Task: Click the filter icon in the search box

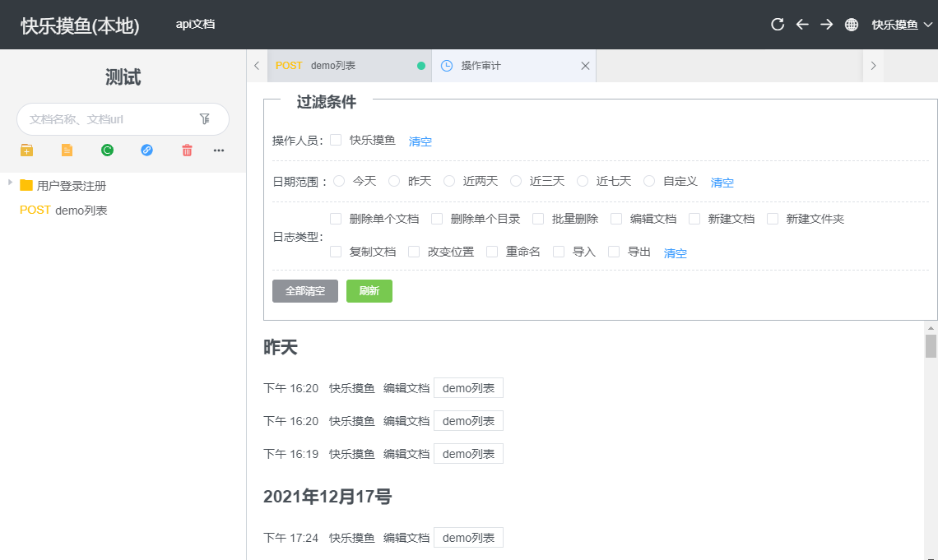Action: 205,119
